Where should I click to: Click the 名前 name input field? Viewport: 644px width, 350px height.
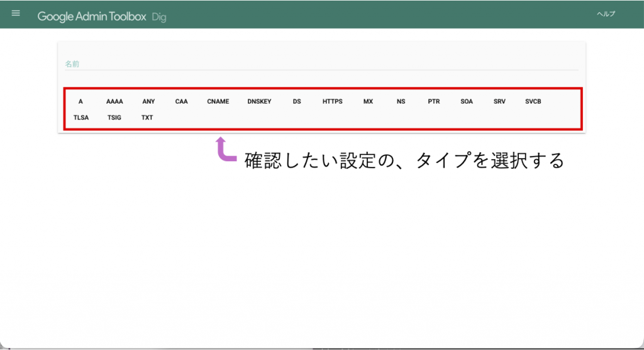[x=321, y=64]
